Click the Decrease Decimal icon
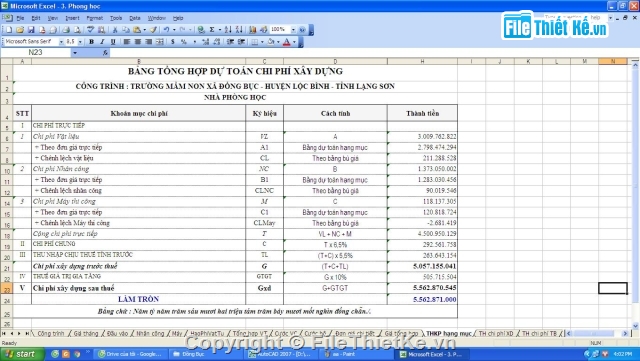640x361 pixels. point(217,42)
